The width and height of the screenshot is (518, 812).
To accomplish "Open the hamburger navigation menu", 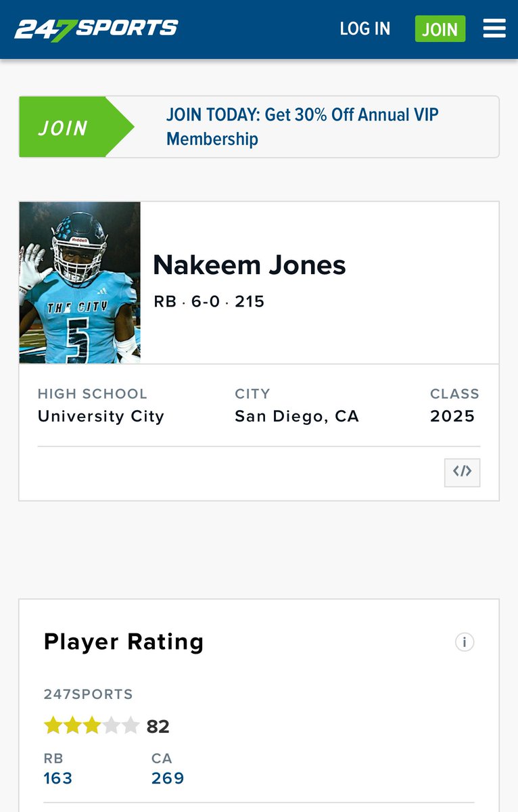I will coord(494,28).
